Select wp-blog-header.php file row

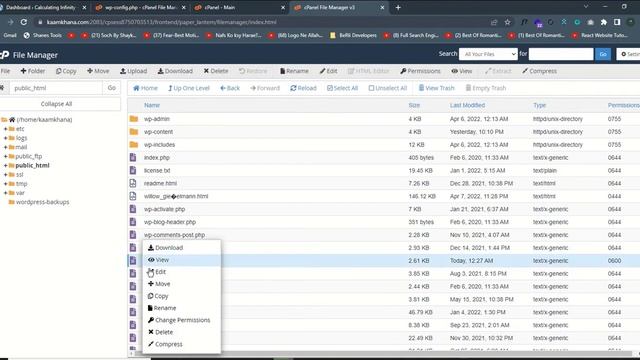[x=384, y=222]
